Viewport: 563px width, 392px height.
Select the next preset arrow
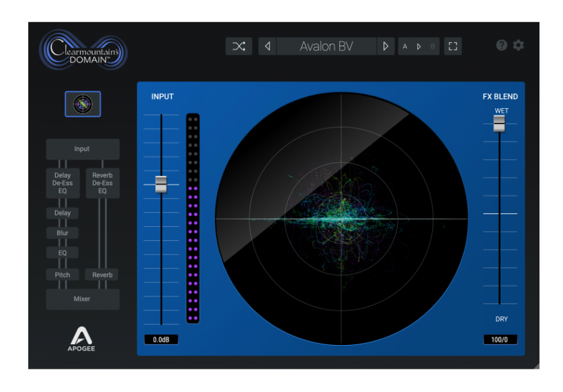(x=386, y=46)
